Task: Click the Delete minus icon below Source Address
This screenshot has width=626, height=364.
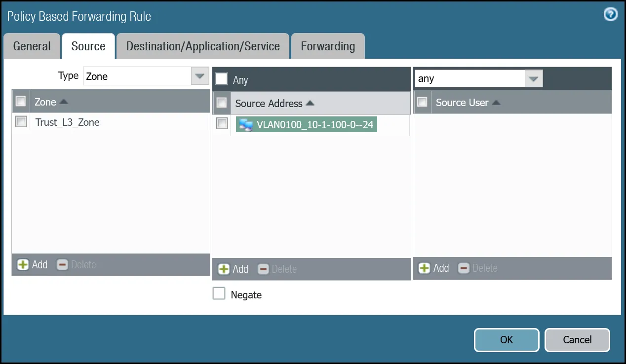Action: [x=263, y=269]
